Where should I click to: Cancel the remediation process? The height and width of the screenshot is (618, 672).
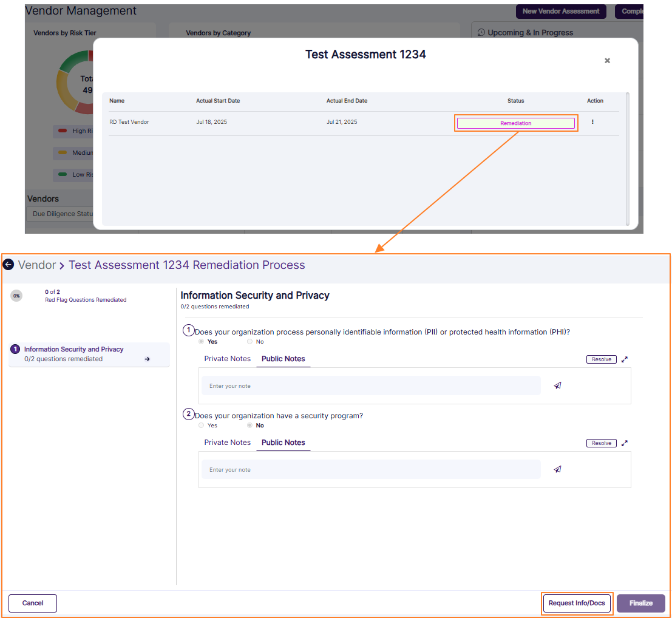coord(32,603)
